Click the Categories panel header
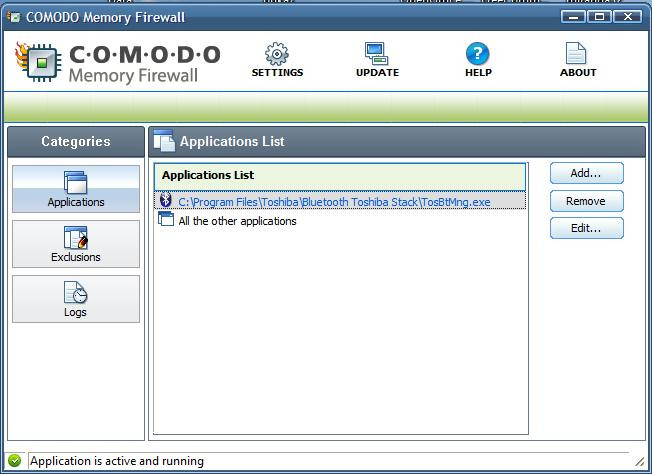This screenshot has width=652, height=474. coord(76,142)
